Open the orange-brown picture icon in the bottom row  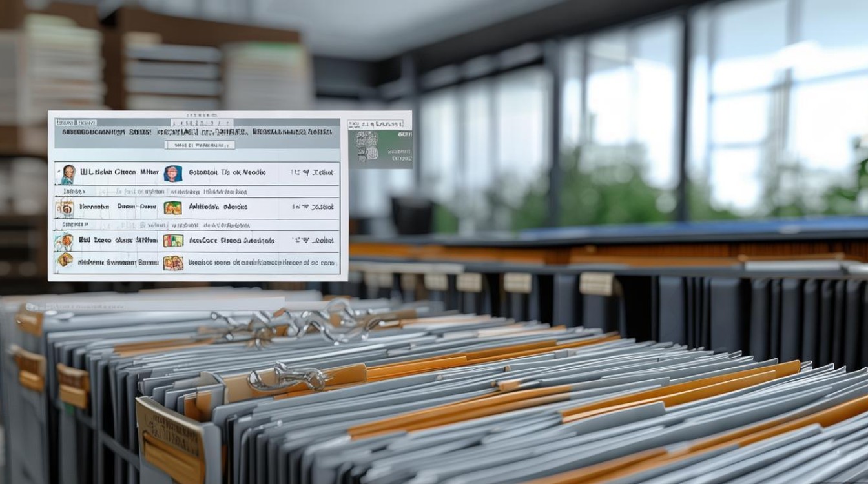tap(172, 263)
